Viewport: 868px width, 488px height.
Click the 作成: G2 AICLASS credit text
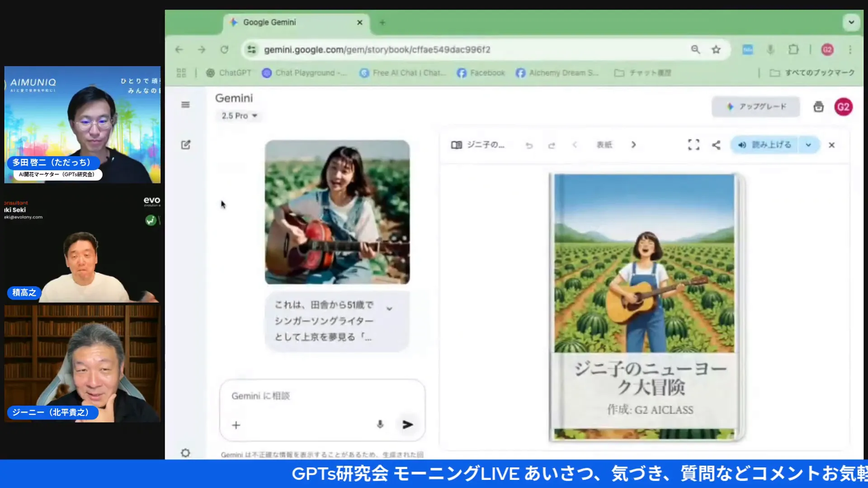pyautogui.click(x=650, y=410)
